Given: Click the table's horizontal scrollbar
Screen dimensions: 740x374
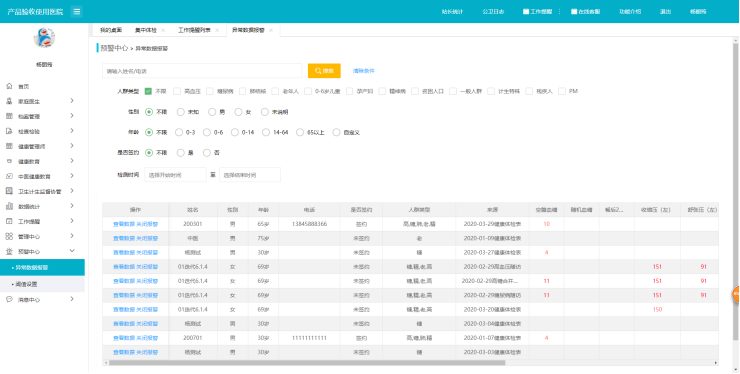Looking at the screenshot, I should [x=307, y=363].
